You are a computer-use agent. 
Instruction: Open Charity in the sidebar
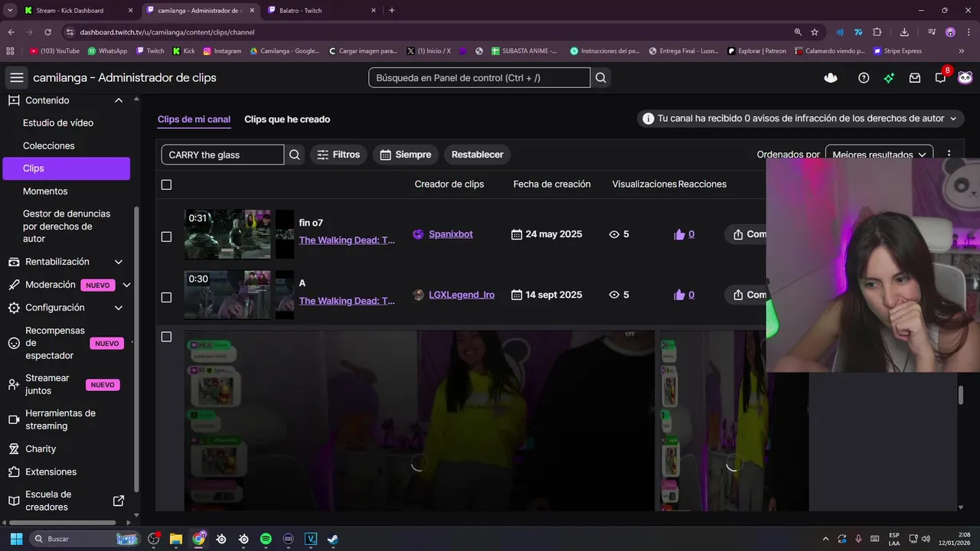pos(41,448)
